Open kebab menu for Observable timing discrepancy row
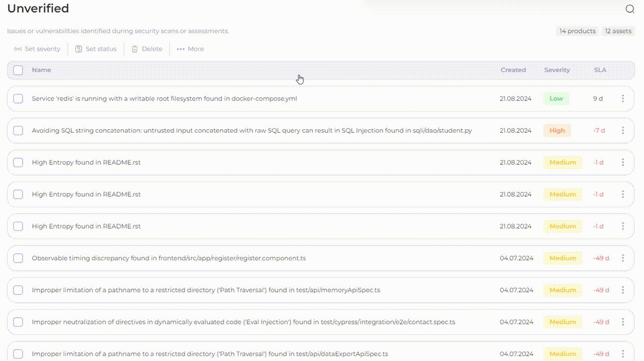 point(623,258)
